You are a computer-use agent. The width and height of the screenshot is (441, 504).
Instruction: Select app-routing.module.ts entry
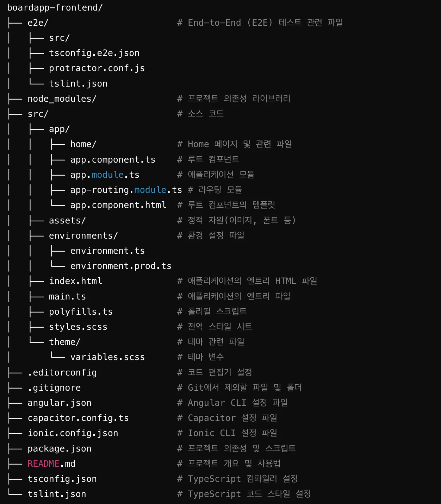tap(126, 190)
